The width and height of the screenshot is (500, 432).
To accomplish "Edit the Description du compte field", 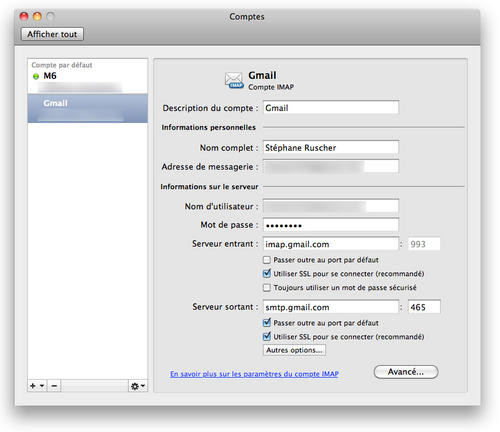I will pyautogui.click(x=331, y=108).
